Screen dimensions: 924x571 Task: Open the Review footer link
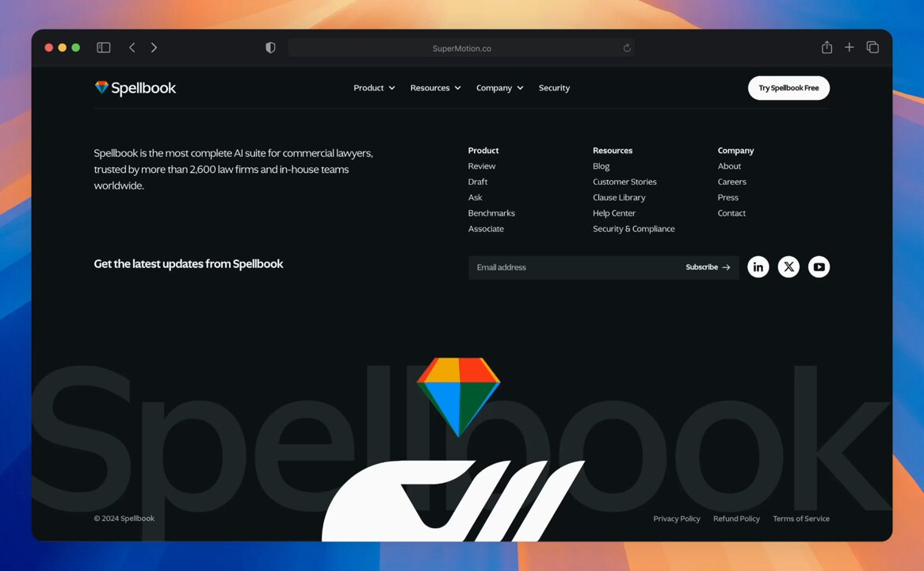482,167
